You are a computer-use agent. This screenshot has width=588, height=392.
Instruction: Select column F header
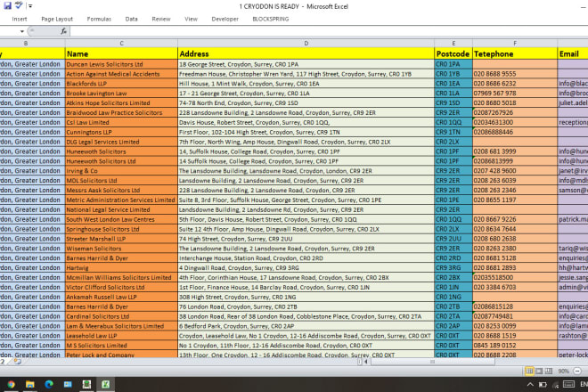point(515,43)
